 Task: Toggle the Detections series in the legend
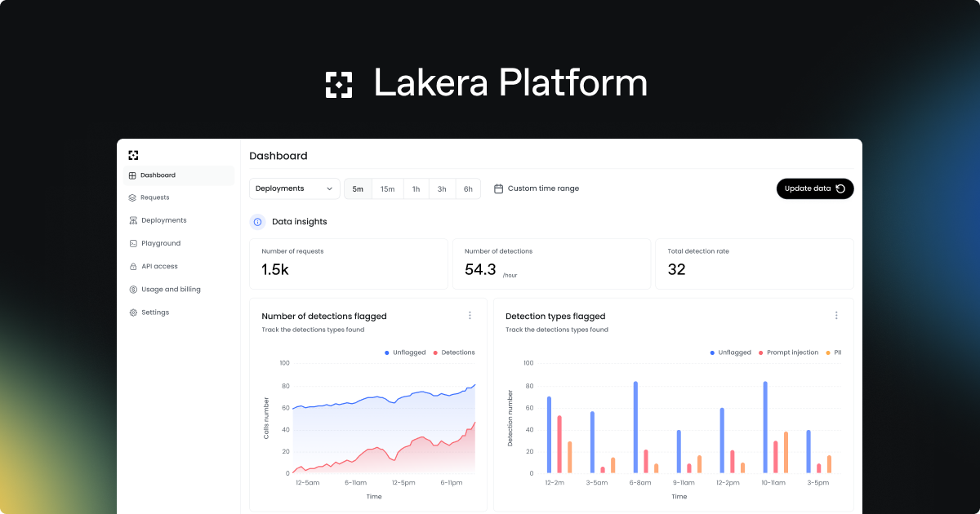point(453,352)
